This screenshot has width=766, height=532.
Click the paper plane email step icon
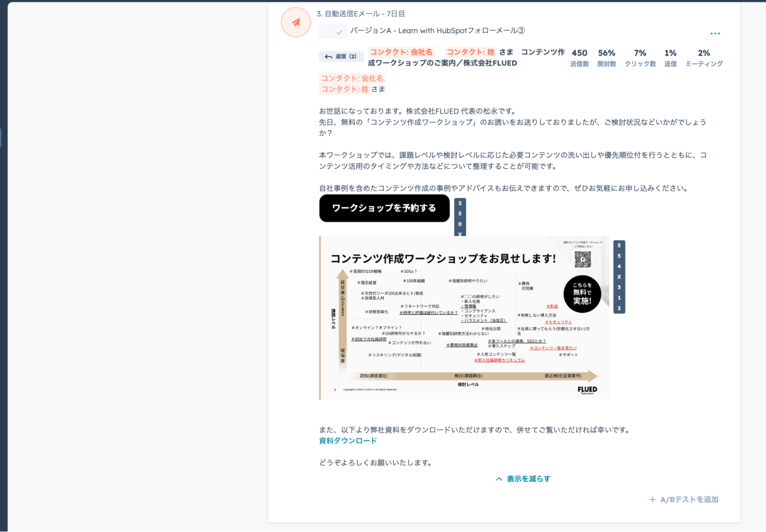[295, 22]
